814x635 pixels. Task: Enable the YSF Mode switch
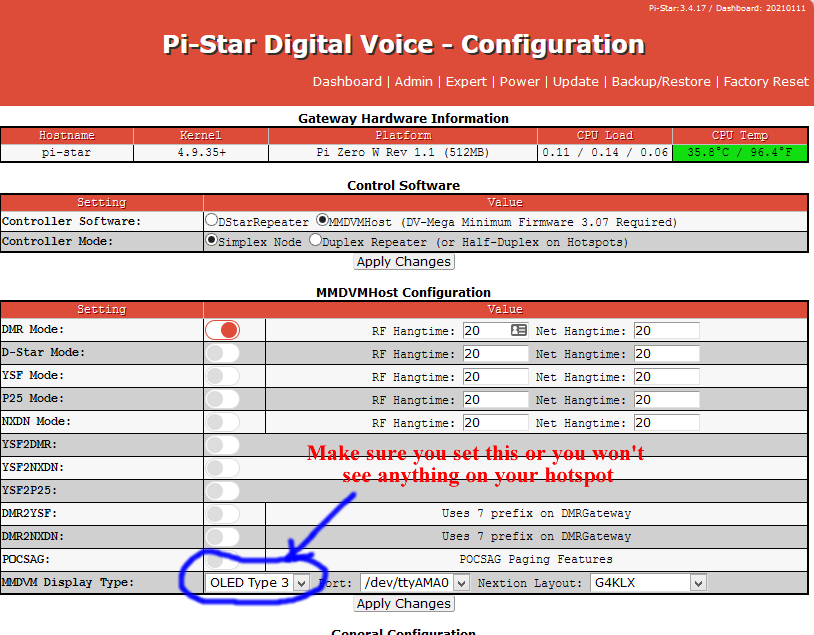click(222, 376)
